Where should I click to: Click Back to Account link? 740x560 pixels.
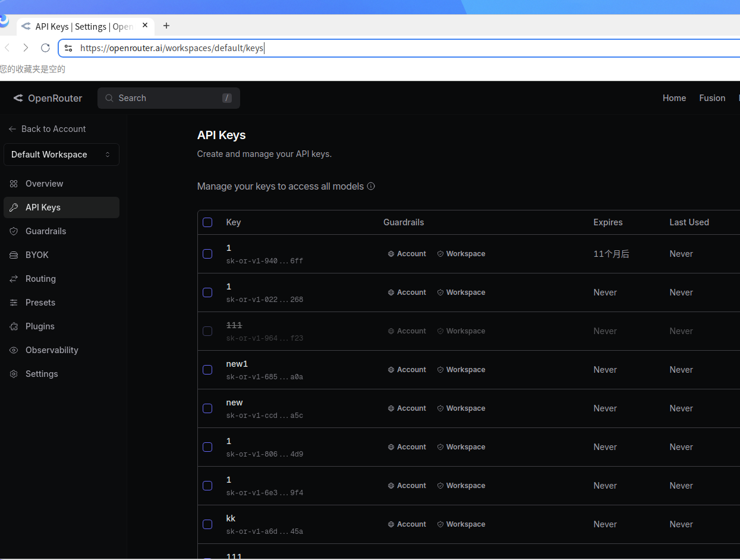(x=47, y=129)
